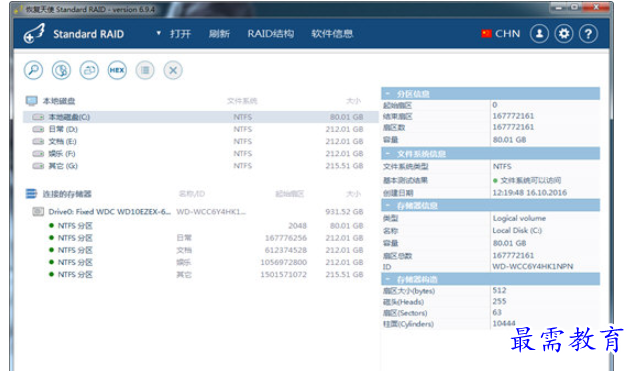The width and height of the screenshot is (632, 371).
Task: Click the 931.52 GB drive size
Action: [344, 212]
